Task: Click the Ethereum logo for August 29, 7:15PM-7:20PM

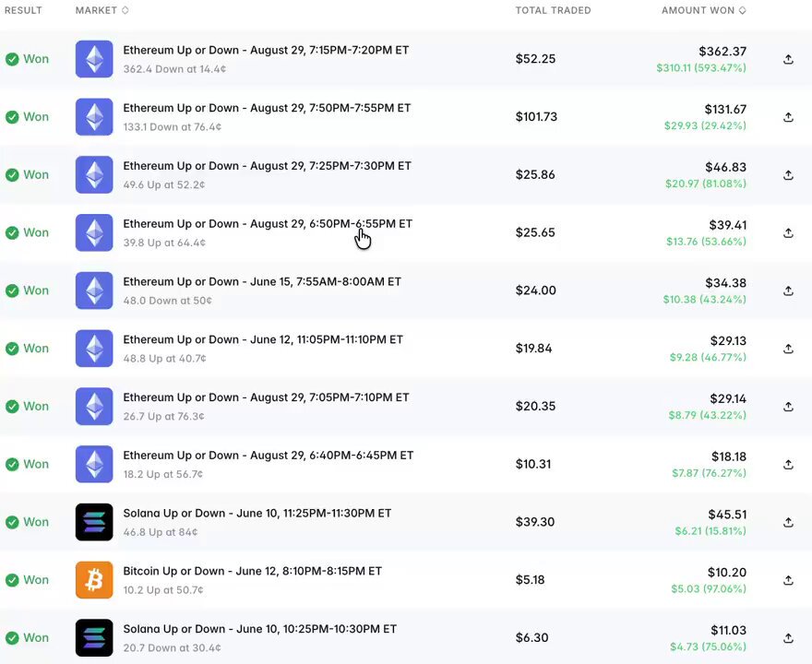Action: pos(94,59)
